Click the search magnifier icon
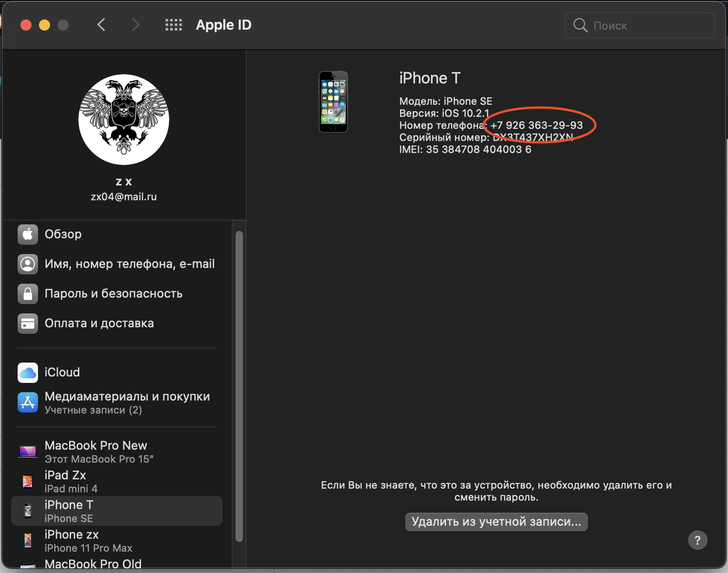 click(580, 25)
